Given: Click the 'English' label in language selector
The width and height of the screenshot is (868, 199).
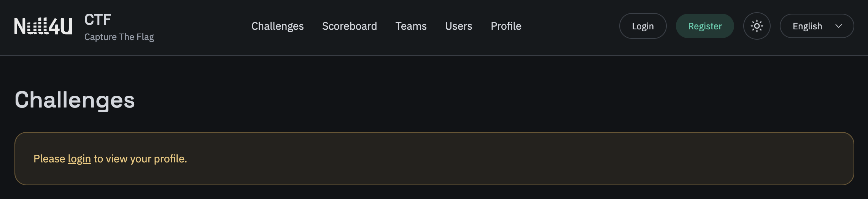Looking at the screenshot, I should click(807, 26).
